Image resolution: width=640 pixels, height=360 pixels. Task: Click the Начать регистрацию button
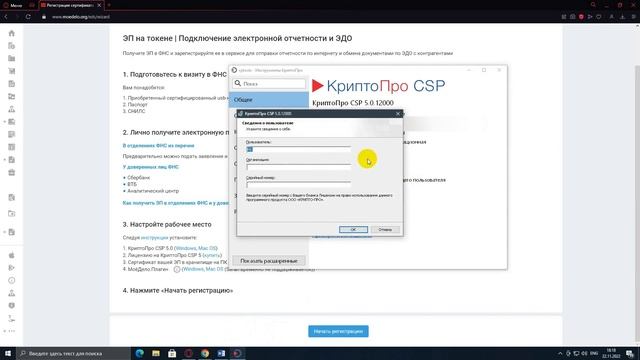338,331
